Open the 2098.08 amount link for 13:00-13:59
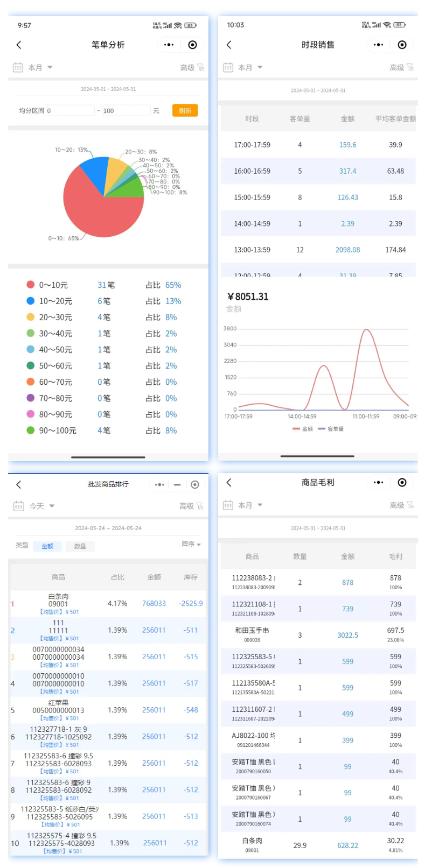 click(347, 250)
